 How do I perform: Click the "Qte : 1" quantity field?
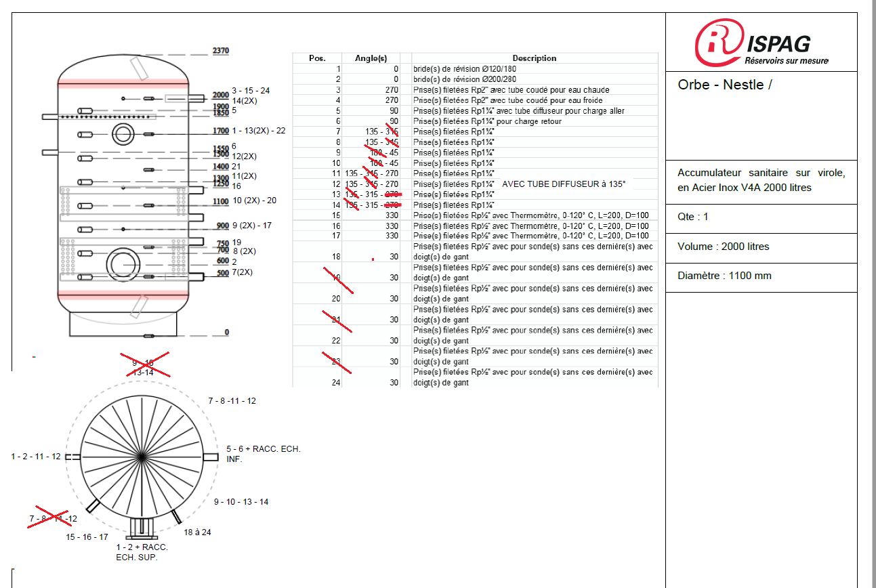(693, 217)
